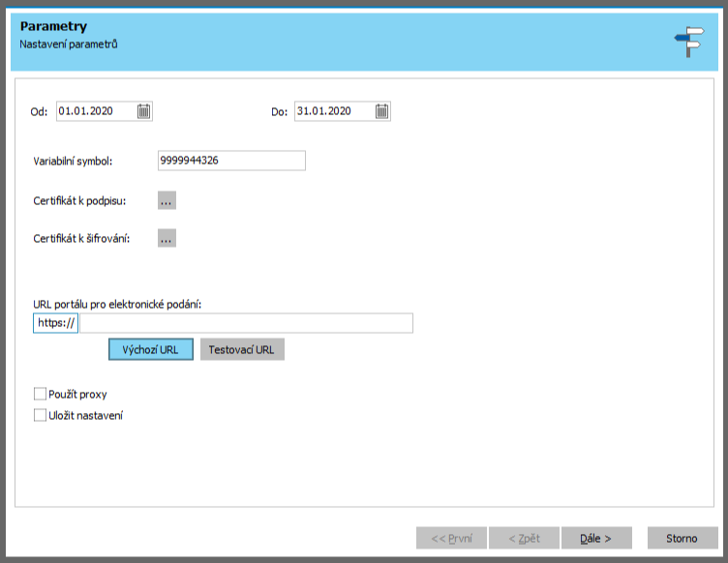
Task: Focus the portal URL address field
Action: point(246,323)
